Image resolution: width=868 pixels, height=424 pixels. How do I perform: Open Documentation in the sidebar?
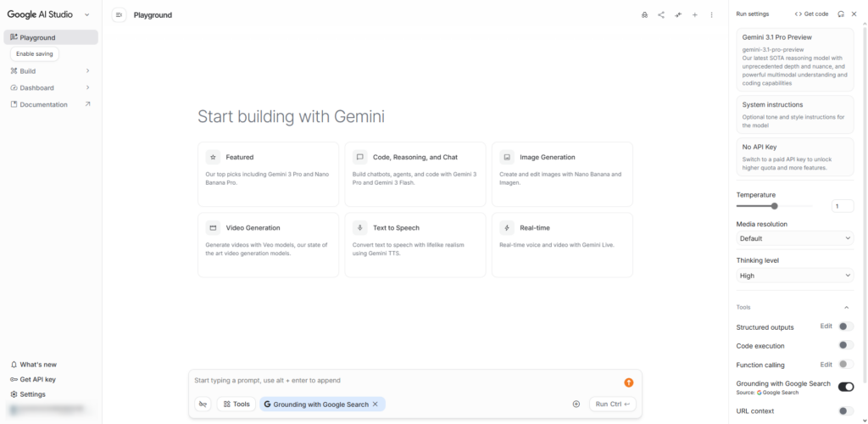pos(51,104)
